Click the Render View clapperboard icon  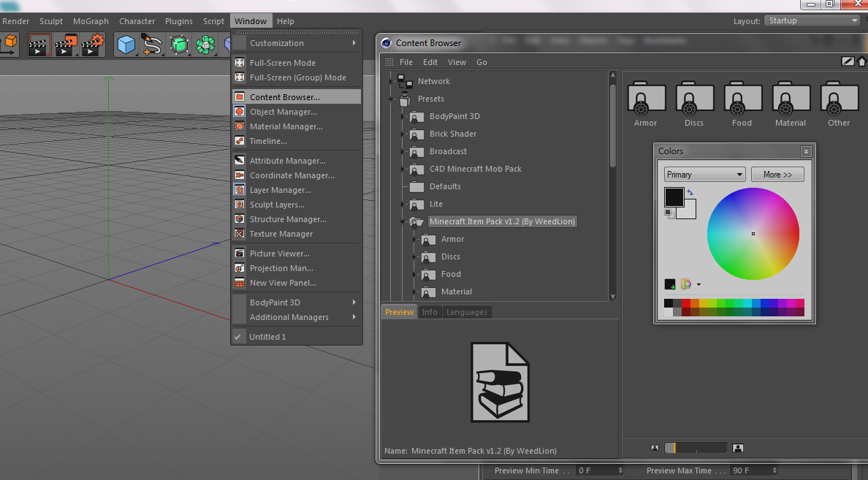39,45
